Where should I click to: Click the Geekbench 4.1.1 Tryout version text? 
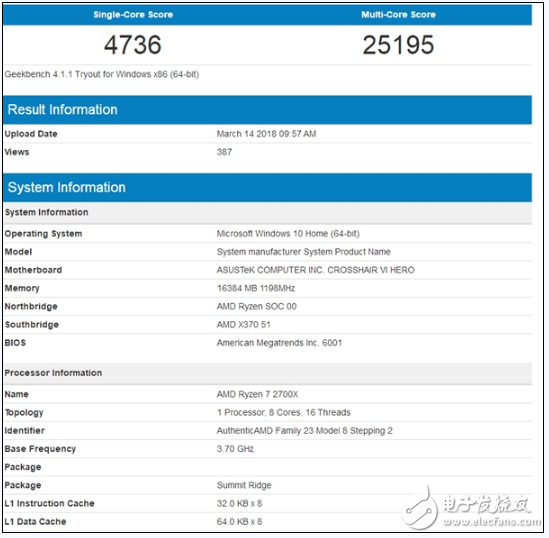coord(102,75)
